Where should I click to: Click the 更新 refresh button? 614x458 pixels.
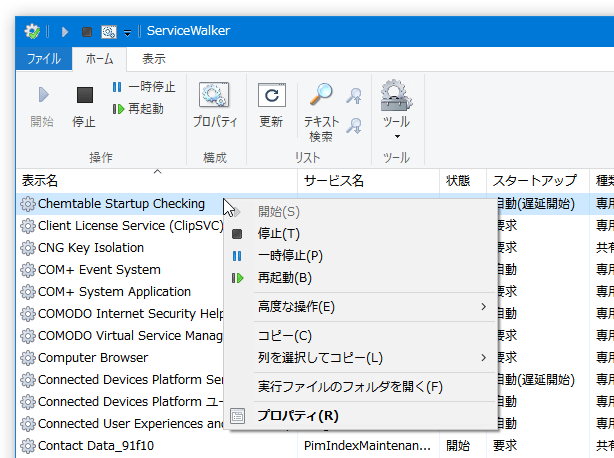click(x=271, y=106)
